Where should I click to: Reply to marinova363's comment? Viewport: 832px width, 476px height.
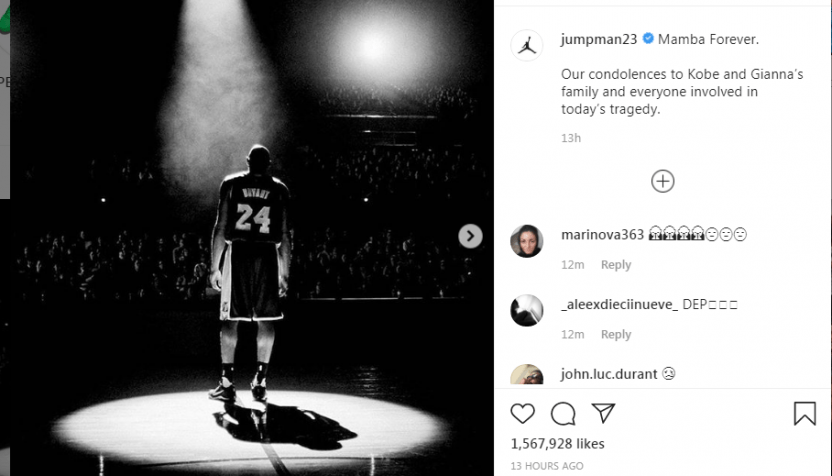(x=616, y=265)
